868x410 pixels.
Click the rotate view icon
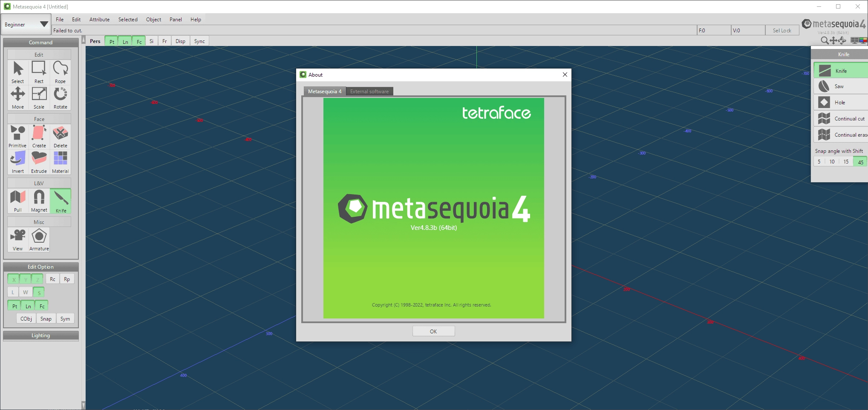(x=842, y=40)
